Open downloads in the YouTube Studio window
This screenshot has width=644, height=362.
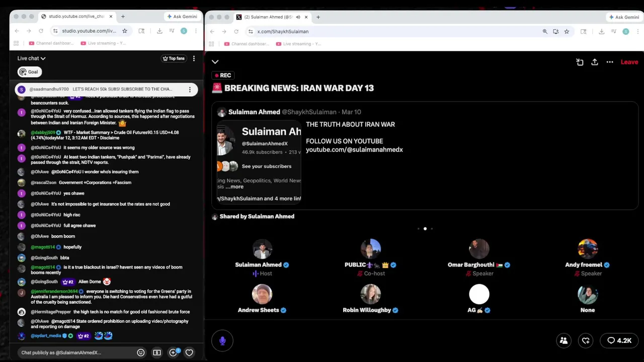tap(159, 31)
